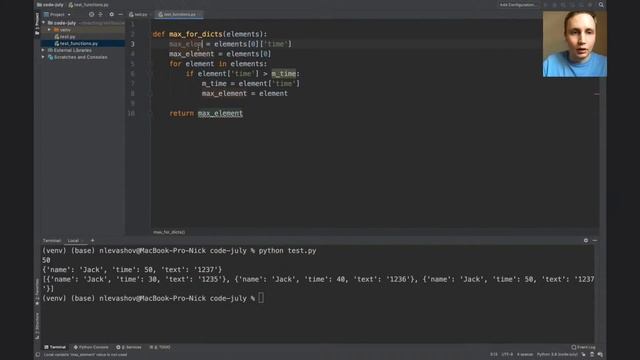The height and width of the screenshot is (360, 640).
Task: Click the '4 spaces' indent status entry
Action: [525, 354]
